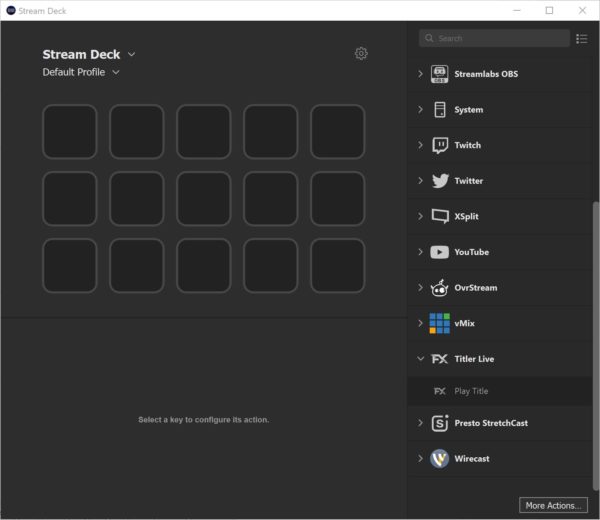Maximize the Stream Deck window

(x=549, y=10)
